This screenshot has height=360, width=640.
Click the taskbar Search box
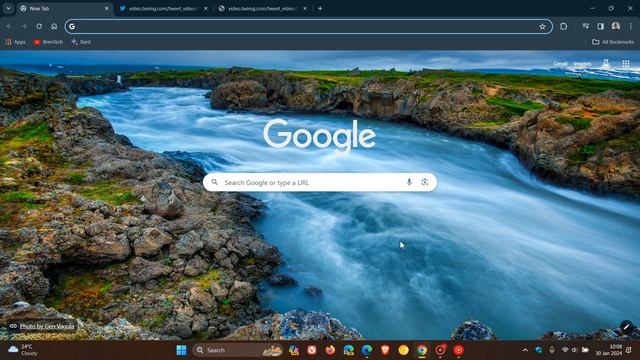(238, 350)
